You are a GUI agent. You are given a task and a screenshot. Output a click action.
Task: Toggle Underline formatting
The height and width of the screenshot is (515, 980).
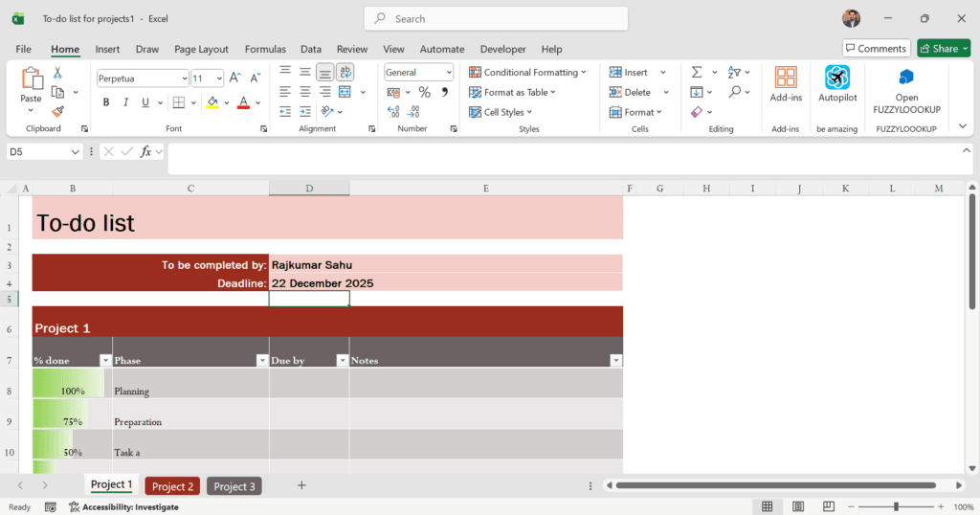click(x=145, y=102)
